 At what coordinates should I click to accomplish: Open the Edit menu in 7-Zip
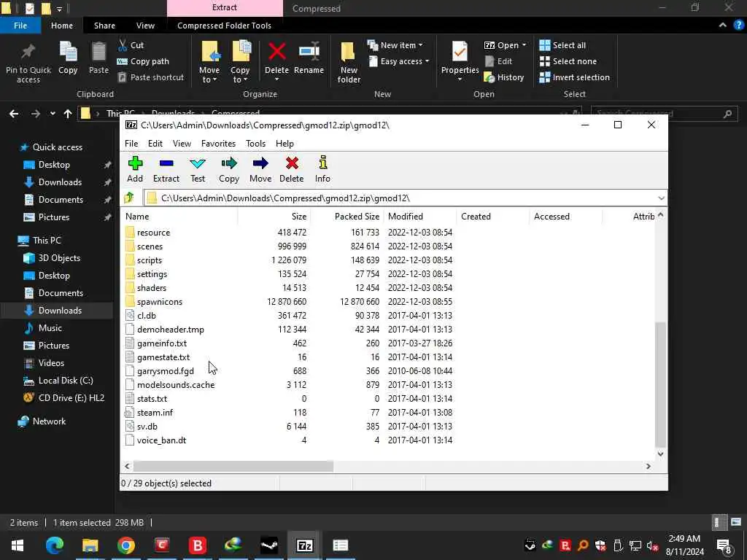tap(155, 144)
